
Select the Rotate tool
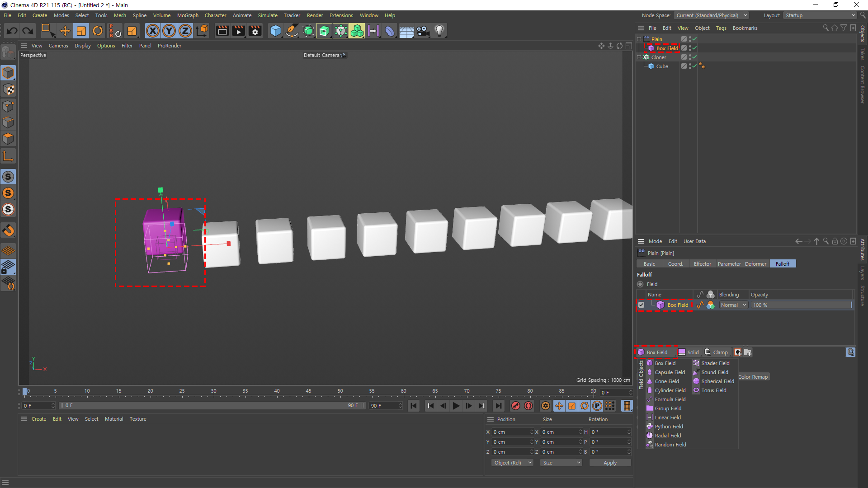(98, 31)
